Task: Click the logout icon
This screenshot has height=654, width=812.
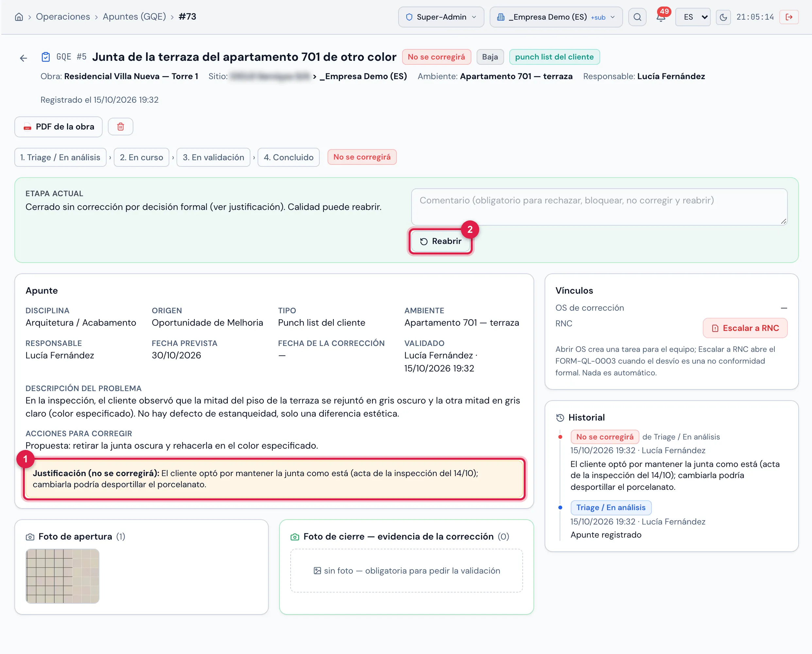Action: pyautogui.click(x=789, y=17)
